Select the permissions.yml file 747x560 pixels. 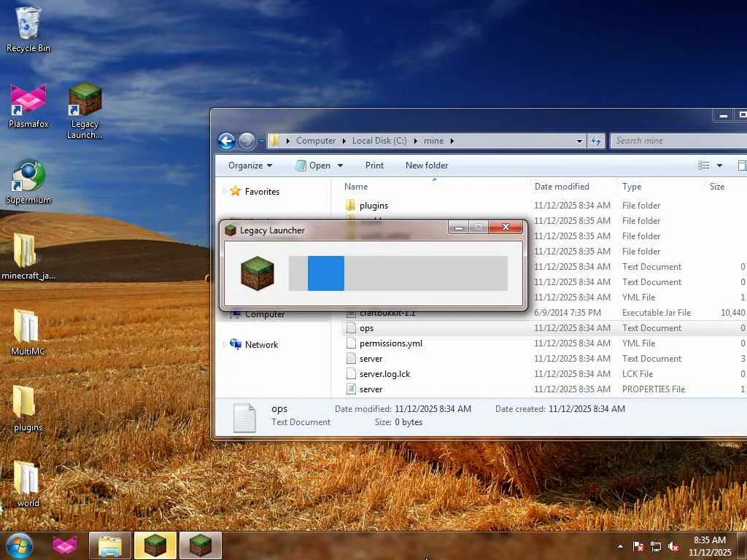click(x=544, y=343)
